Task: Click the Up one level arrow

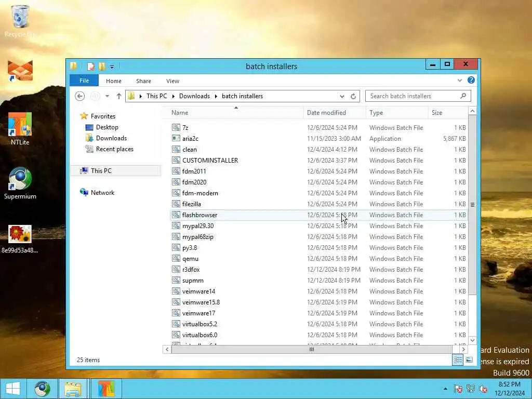Action: click(119, 96)
